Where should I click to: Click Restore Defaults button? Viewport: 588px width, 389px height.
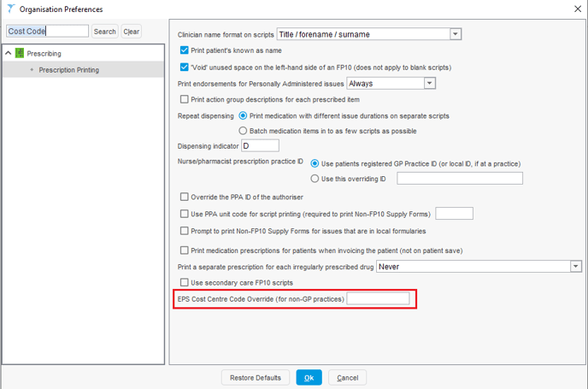(x=256, y=378)
